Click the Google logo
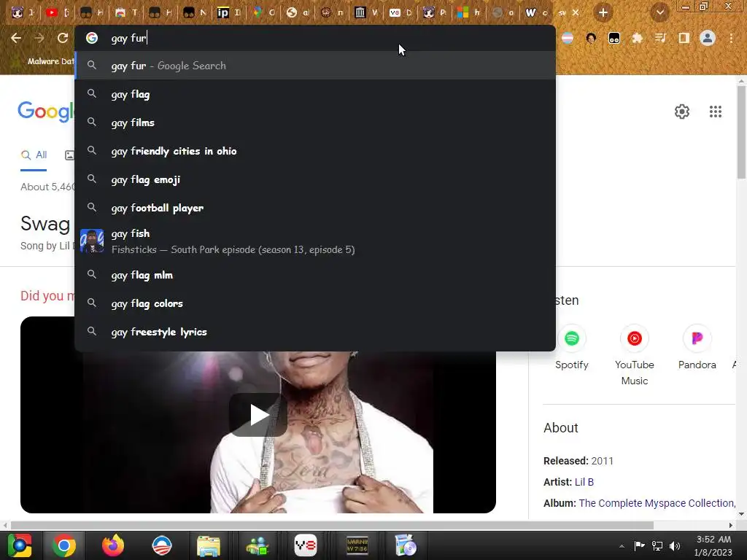Viewport: 747px width, 560px height. pyautogui.click(x=46, y=112)
